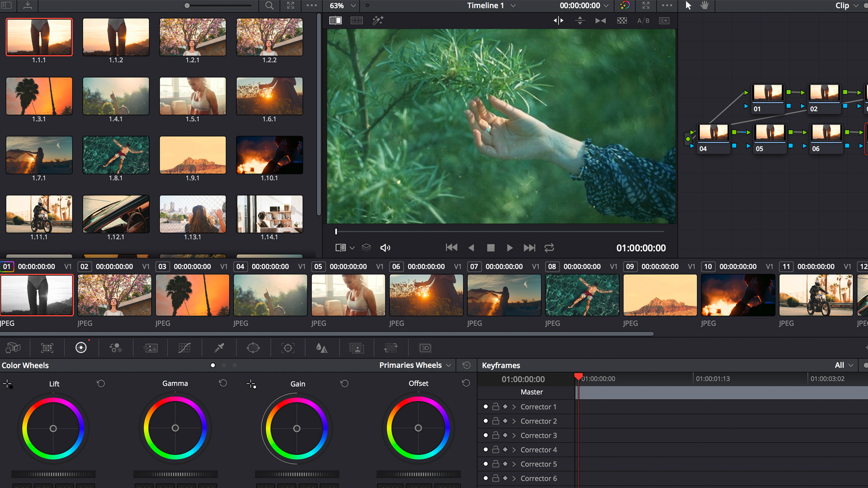
Task: Select the Power Window tool
Action: pos(253,348)
